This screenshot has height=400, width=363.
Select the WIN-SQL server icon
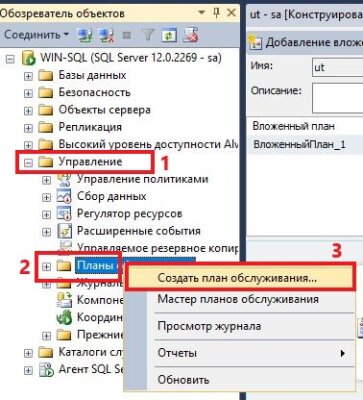click(28, 58)
